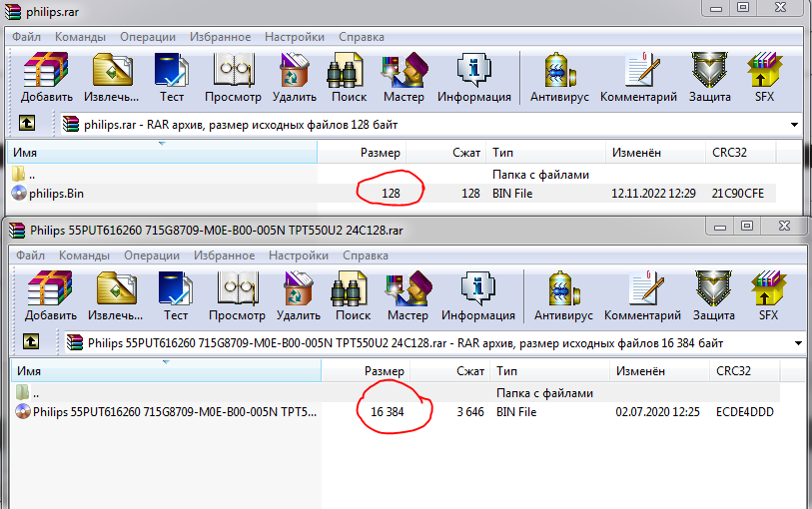Open Файл menu in 55PUT616260 archive window
Viewport: 812px width, 509px height.
click(x=30, y=255)
